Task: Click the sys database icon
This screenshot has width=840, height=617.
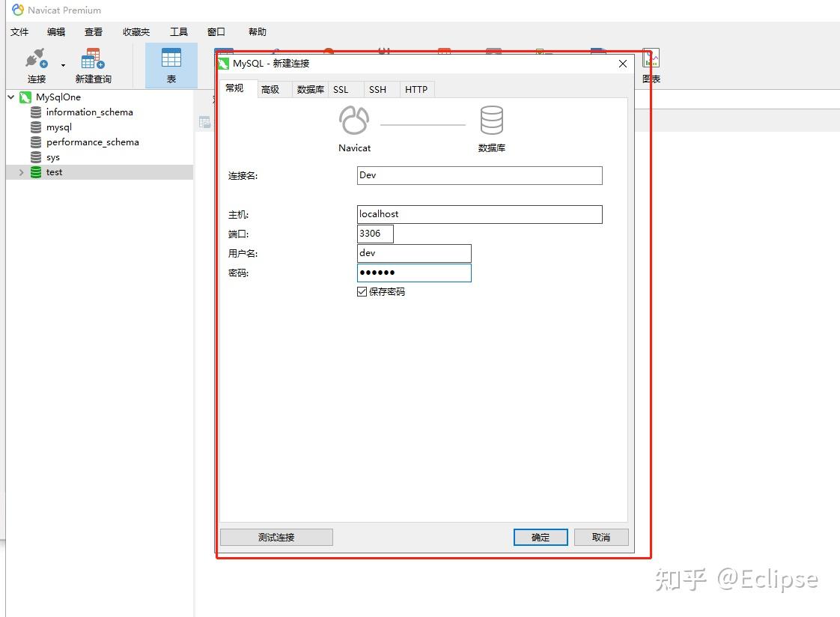Action: 36,157
